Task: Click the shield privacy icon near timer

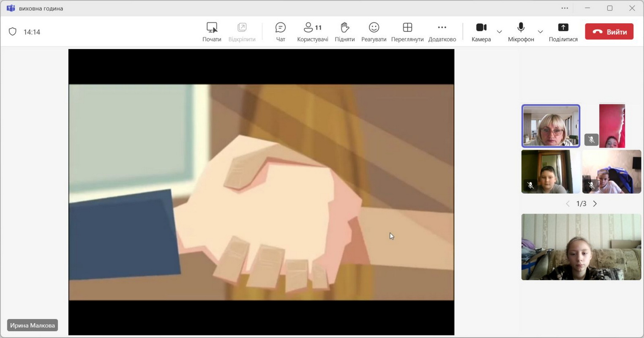Action: [x=13, y=32]
